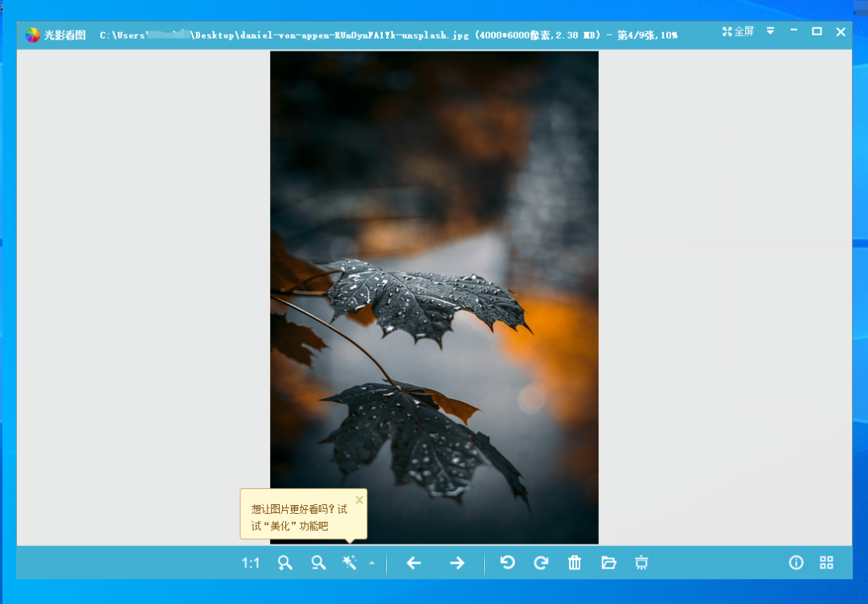This screenshot has width=868, height=604.
Task: Zoom out with the minus magnifier
Action: tap(318, 563)
